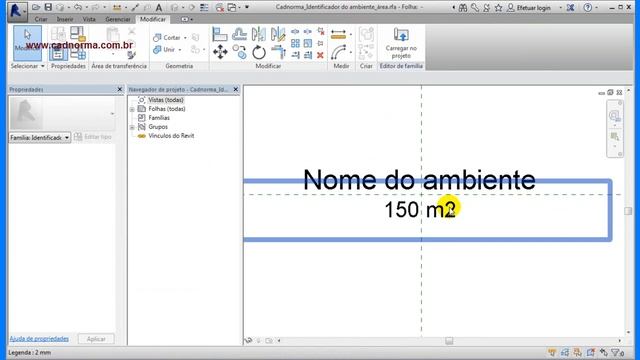Open the quick access toolbar customize arrow
Image resolution: width=640 pixels, height=360 pixels.
[247, 7]
